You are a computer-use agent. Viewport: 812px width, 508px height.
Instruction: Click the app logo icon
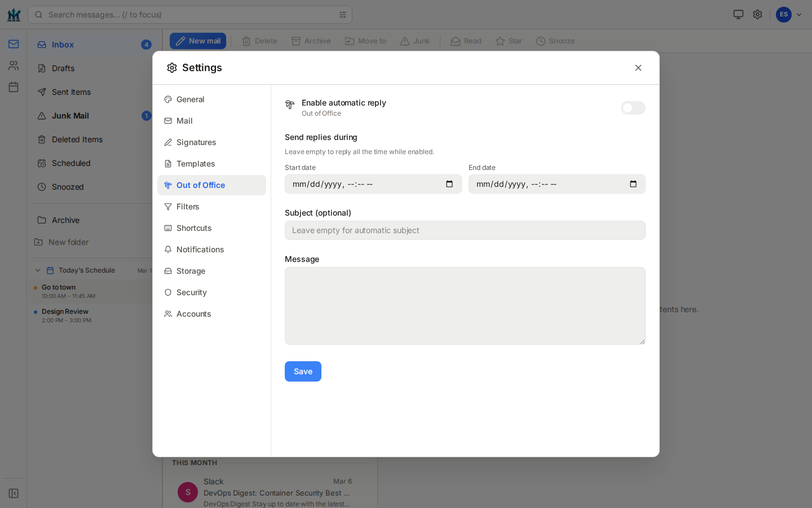(14, 15)
